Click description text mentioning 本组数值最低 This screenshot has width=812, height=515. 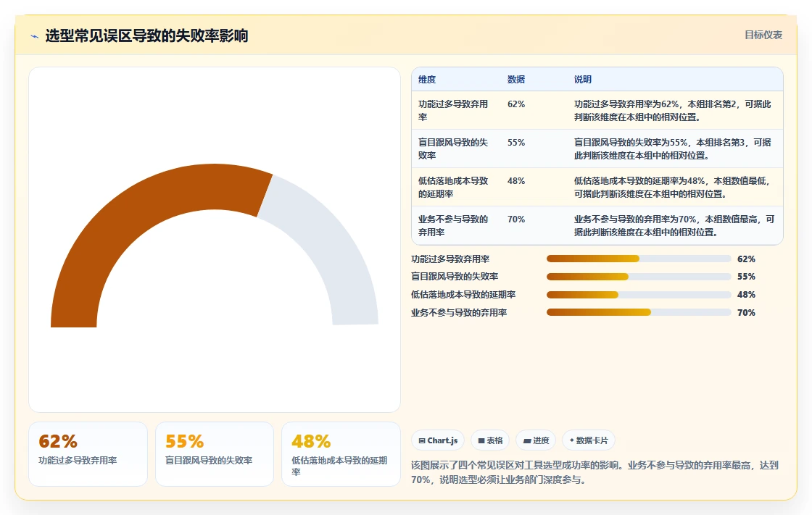click(674, 187)
